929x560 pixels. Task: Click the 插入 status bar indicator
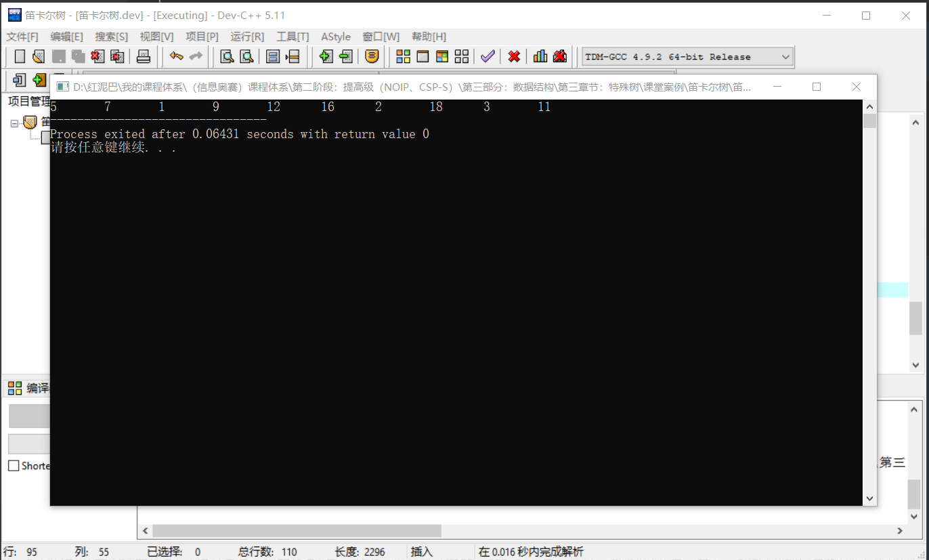421,552
